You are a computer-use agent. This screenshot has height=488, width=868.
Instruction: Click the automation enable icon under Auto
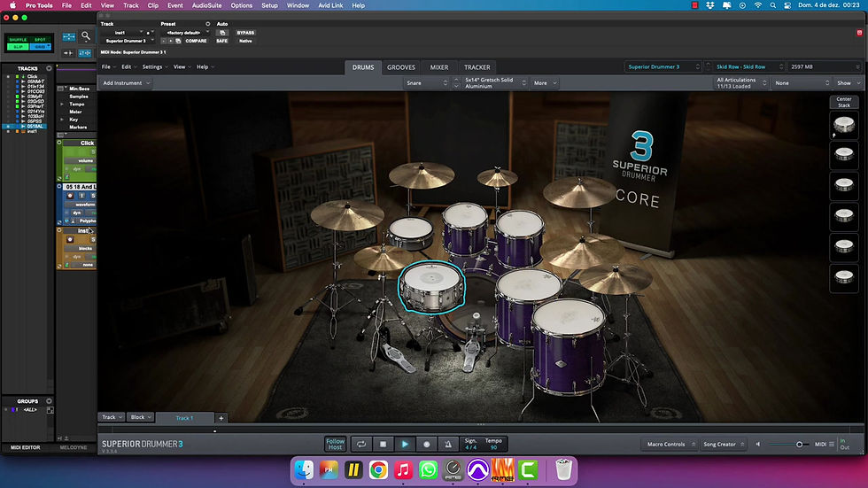(222, 33)
